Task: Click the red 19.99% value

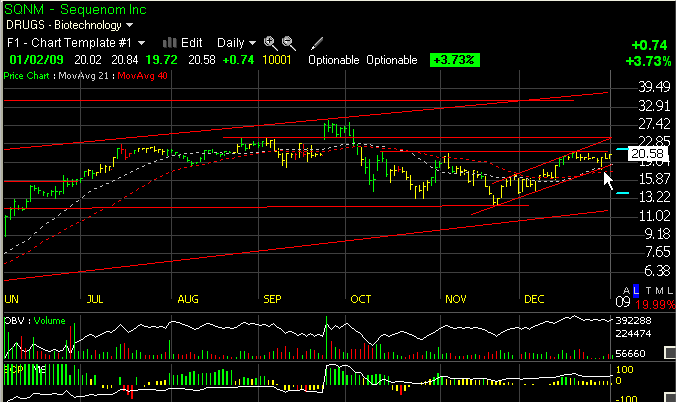Action: 655,305
